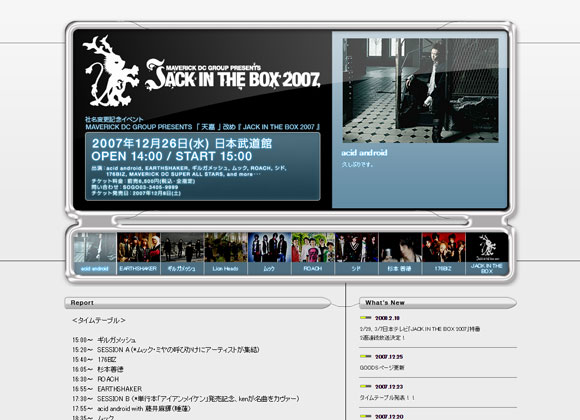The image size is (580, 420).
Task: Click the acid android artist thumbnail
Action: [x=95, y=253]
